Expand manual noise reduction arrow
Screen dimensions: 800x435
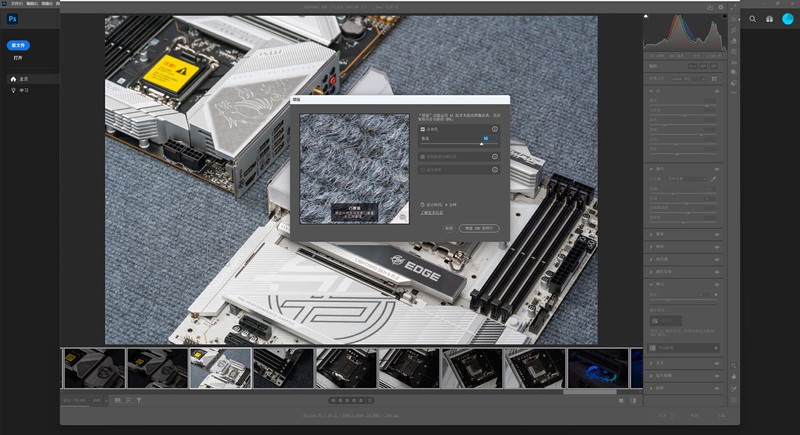(x=716, y=348)
